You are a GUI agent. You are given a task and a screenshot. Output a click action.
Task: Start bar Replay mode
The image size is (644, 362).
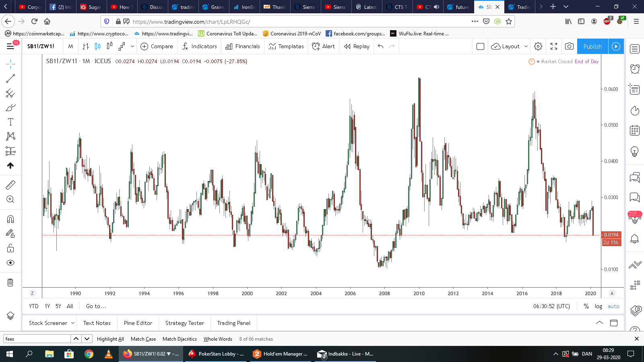[x=357, y=47]
